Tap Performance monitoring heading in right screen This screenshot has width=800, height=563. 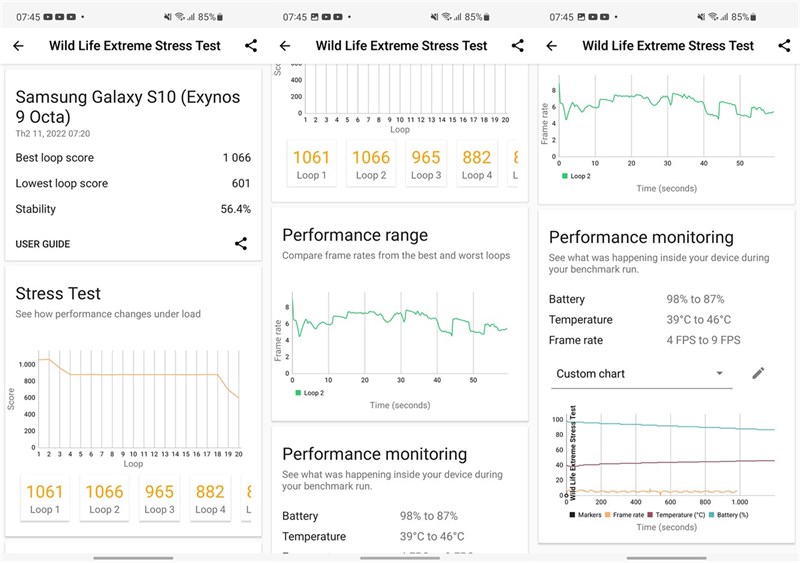tap(641, 237)
